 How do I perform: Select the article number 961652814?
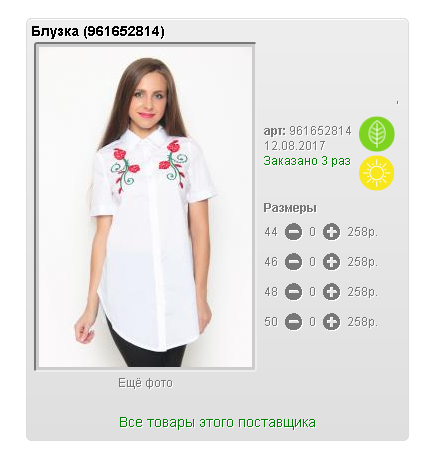point(320,131)
